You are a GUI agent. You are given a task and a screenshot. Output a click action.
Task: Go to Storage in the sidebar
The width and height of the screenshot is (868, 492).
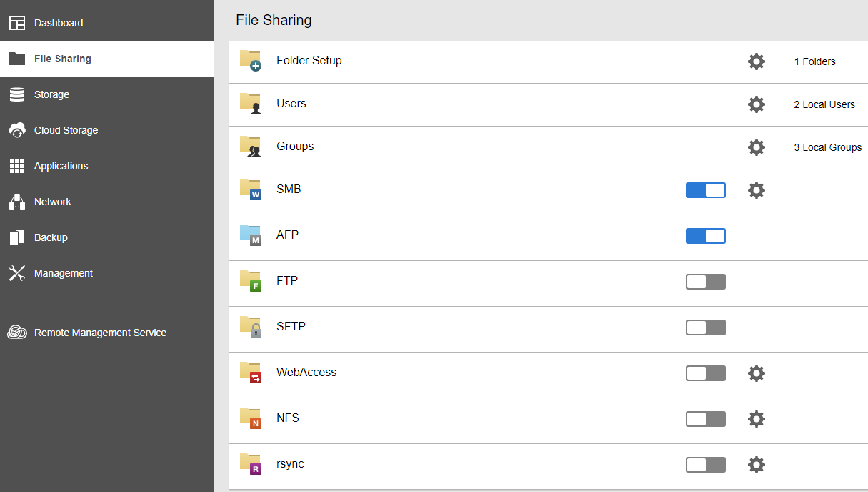[x=51, y=94]
